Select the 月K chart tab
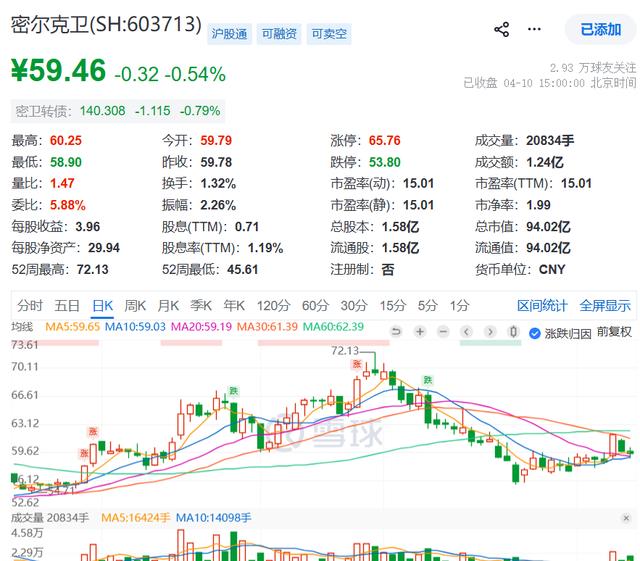The image size is (640, 561). (x=168, y=305)
